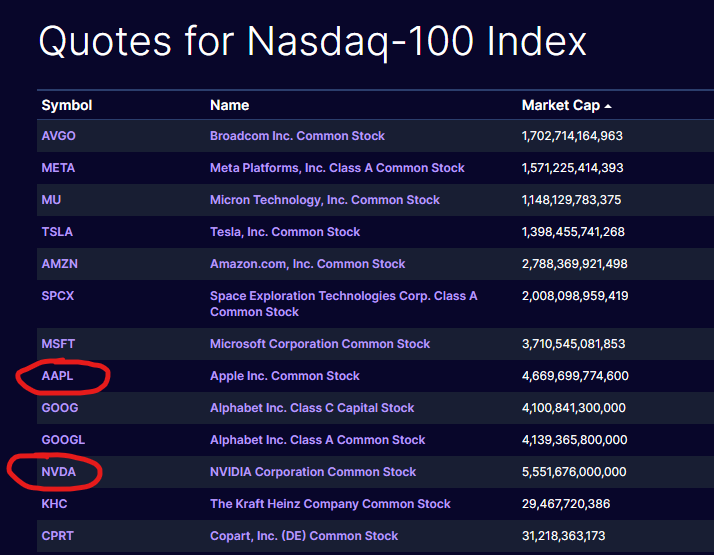Viewport: 714px width, 555px height.
Task: Select Copart market cap 31,218,363,173
Action: coord(564,535)
